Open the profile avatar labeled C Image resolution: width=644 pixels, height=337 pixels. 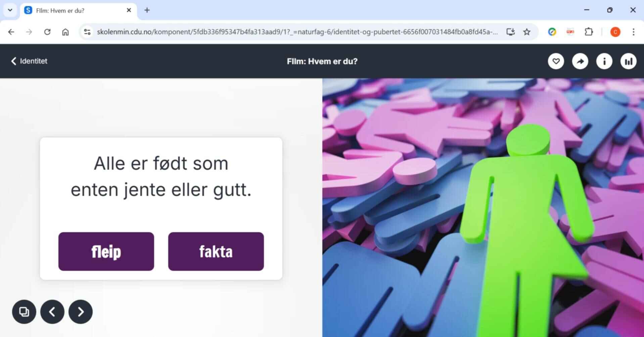(615, 32)
